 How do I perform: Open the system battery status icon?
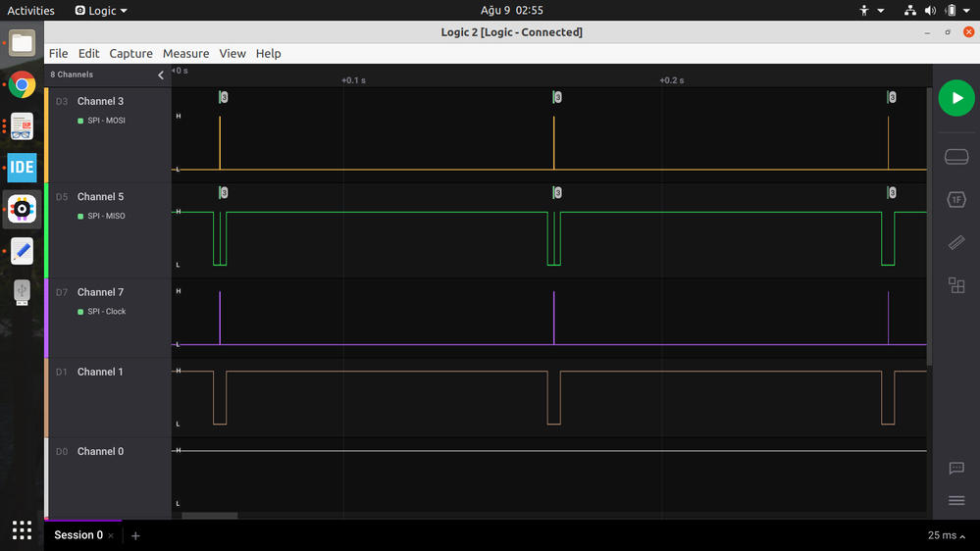click(951, 11)
